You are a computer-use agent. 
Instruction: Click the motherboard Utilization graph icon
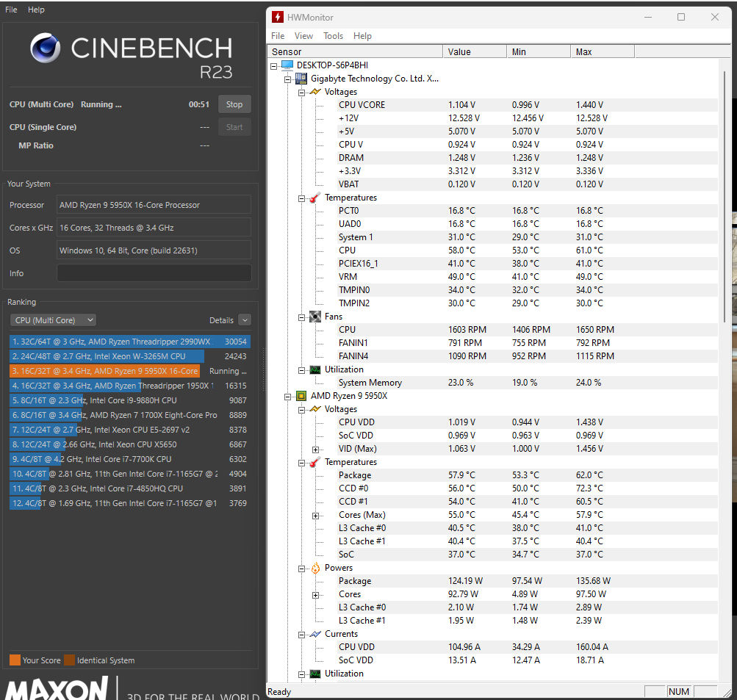[315, 369]
